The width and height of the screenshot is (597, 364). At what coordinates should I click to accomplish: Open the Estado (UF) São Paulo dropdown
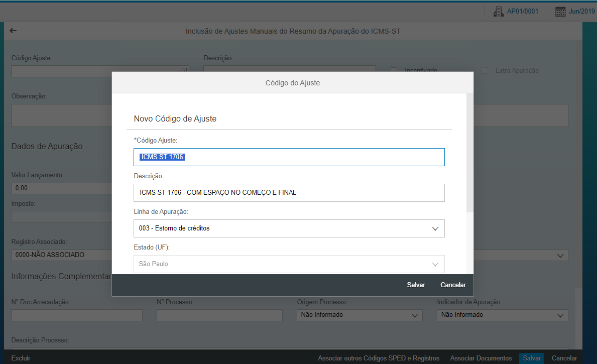click(435, 264)
